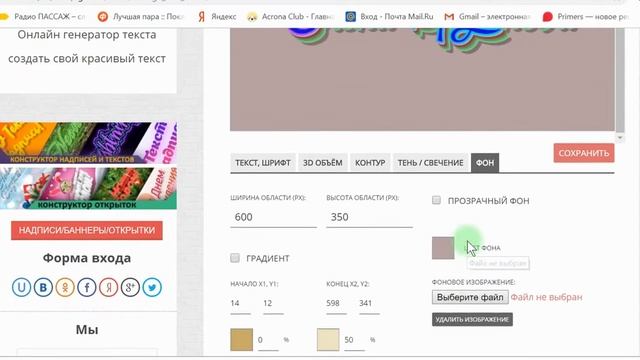Click the end Y2 field showing 341
640x360 pixels.
(369, 304)
